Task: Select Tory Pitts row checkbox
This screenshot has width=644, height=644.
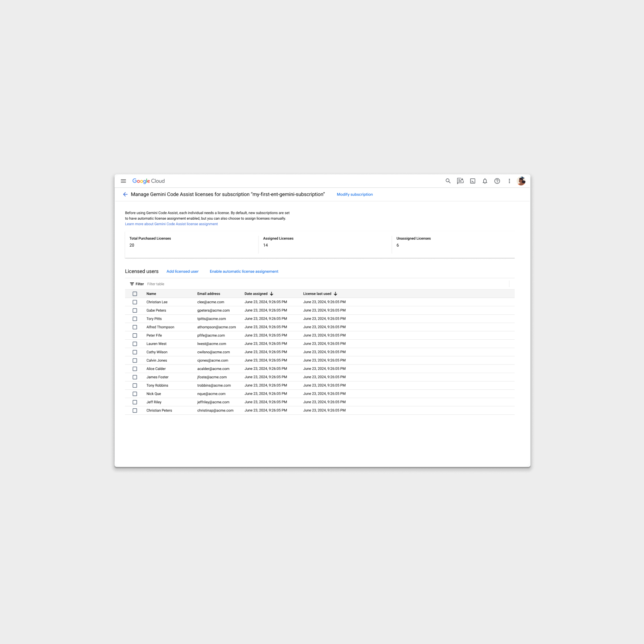Action: pos(135,319)
